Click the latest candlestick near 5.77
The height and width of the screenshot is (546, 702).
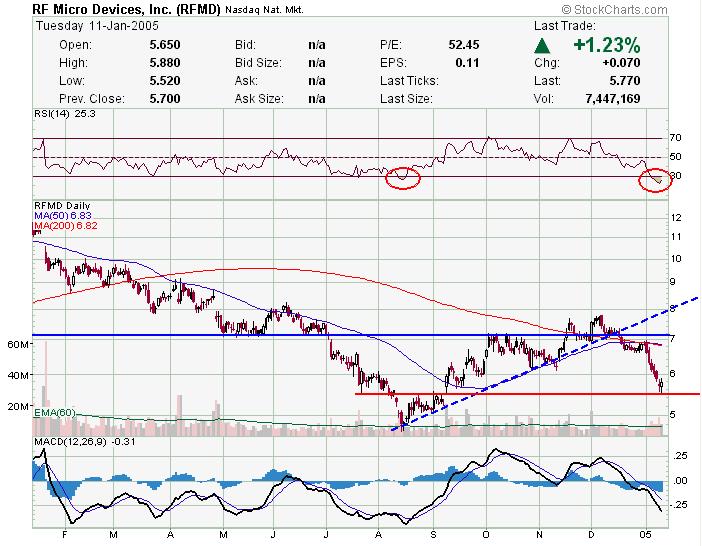(661, 385)
